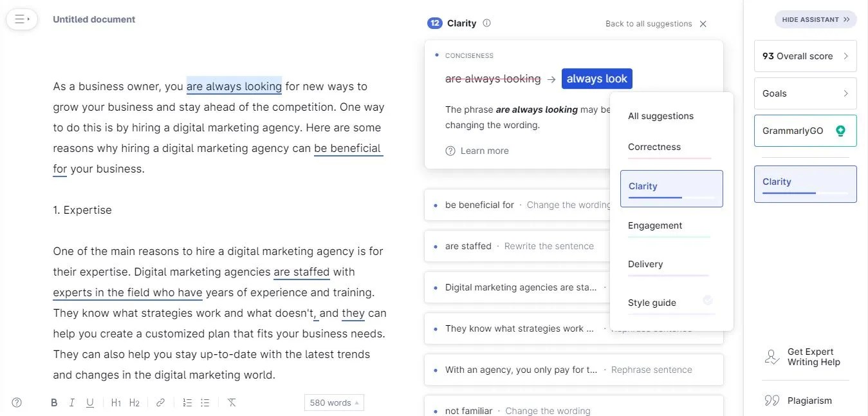Screen dimensions: 868x416
Task: Open the 580 words counter dropdown
Action: [334, 402]
